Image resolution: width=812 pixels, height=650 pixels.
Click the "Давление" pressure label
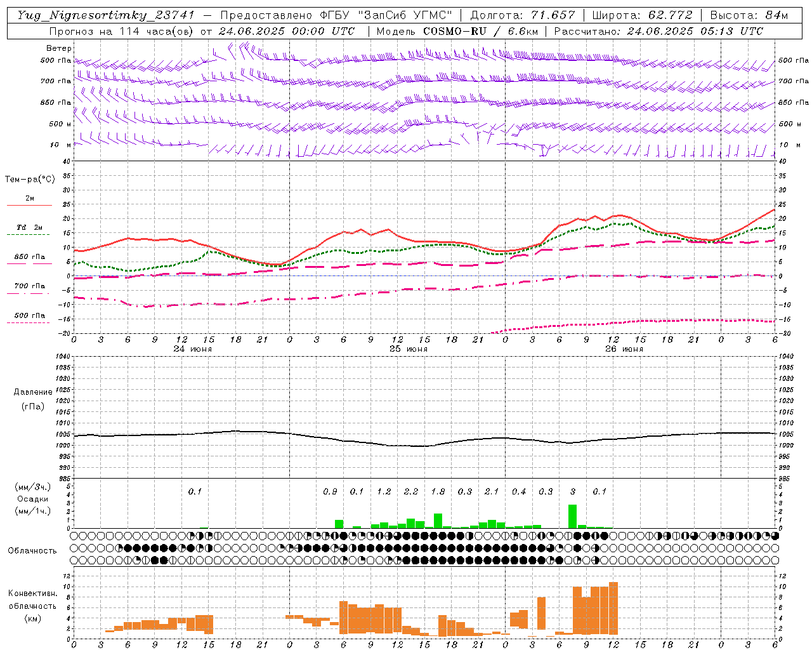click(33, 392)
